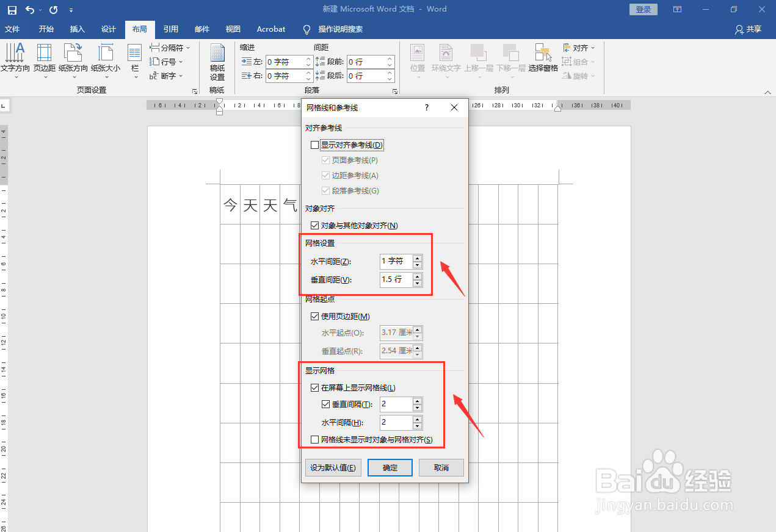Click the dialog help question mark
The height and width of the screenshot is (532, 776).
[x=427, y=107]
